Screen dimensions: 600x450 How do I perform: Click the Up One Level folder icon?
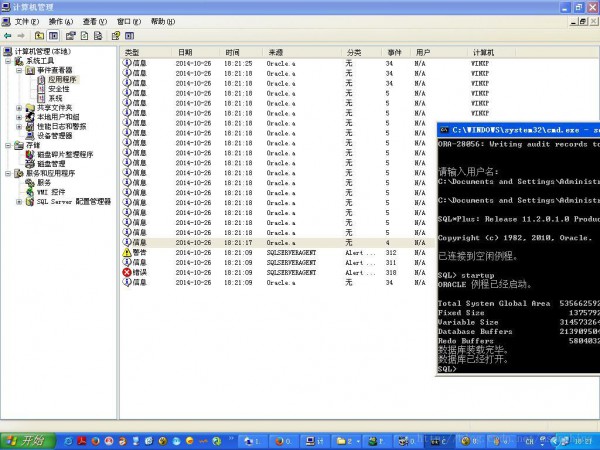click(x=39, y=36)
